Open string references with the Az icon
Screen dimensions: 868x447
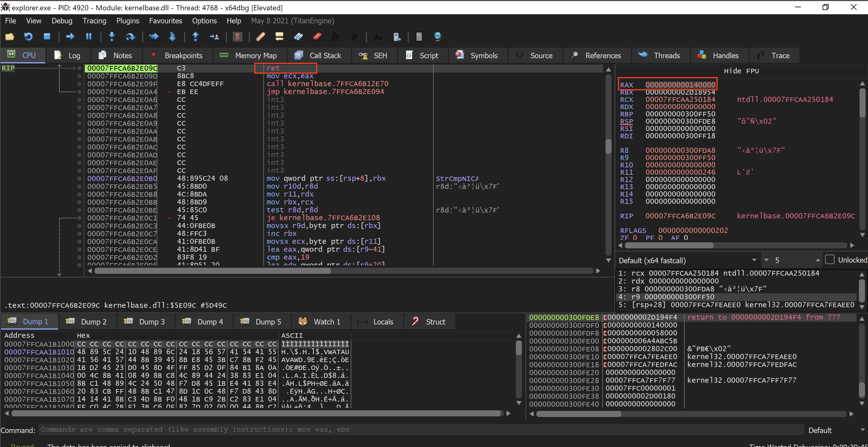(x=378, y=37)
